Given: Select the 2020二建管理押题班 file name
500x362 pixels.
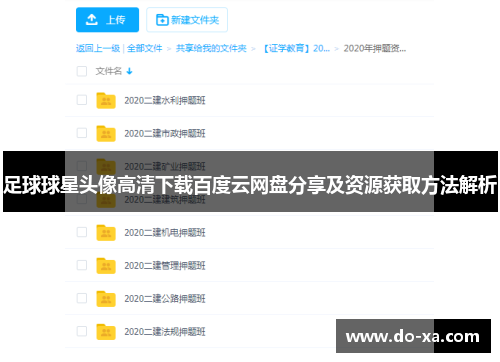Looking at the screenshot, I should point(165,265).
